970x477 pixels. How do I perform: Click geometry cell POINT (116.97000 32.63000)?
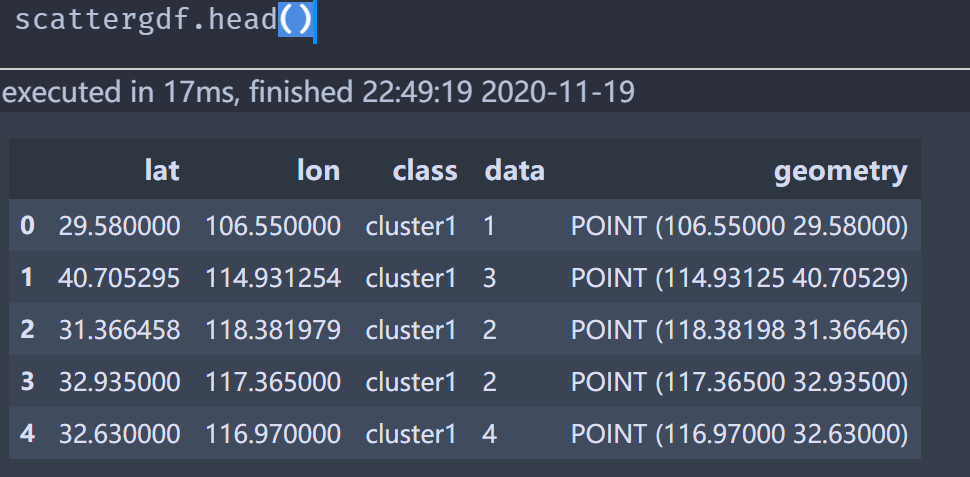(x=739, y=434)
